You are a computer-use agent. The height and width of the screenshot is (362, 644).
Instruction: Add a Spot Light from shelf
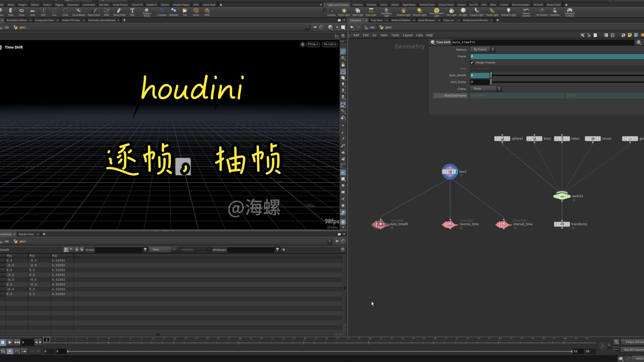358,12
